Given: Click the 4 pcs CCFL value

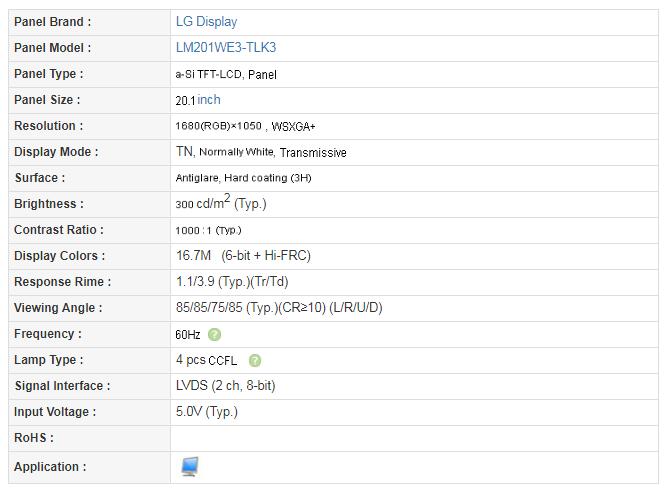Looking at the screenshot, I should [207, 360].
